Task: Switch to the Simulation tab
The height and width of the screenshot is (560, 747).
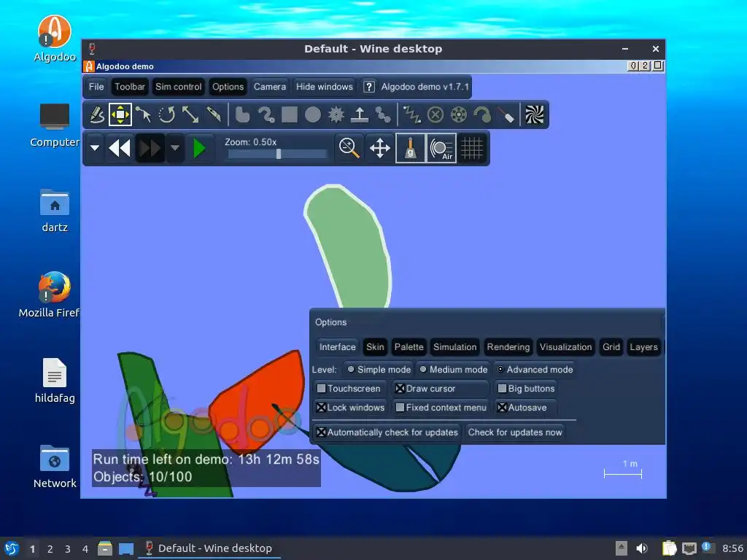Action: (x=455, y=347)
